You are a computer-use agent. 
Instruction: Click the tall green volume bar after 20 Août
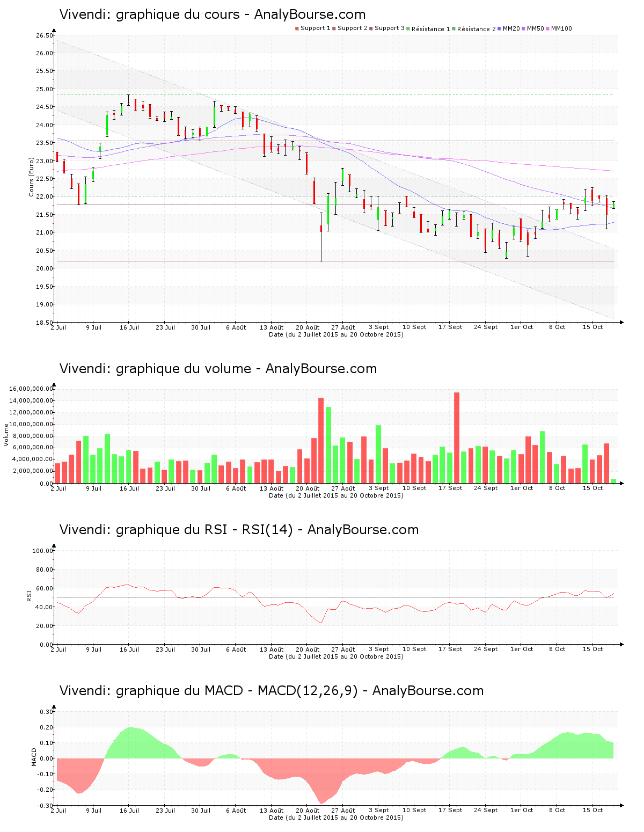pos(328,445)
